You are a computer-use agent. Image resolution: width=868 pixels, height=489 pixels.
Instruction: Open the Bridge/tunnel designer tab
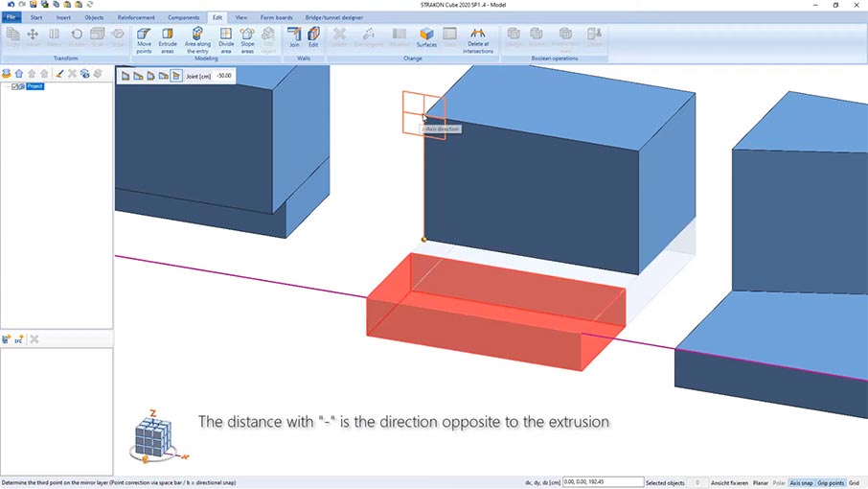(333, 17)
